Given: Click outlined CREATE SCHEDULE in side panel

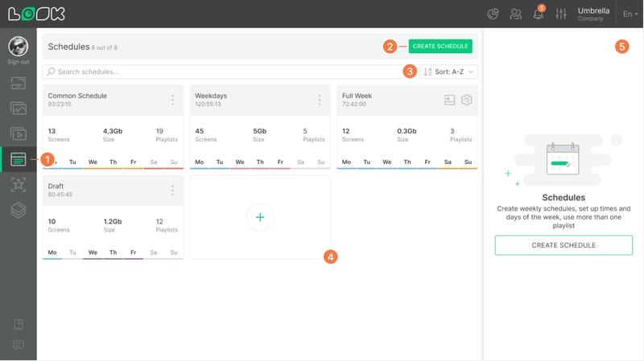Looking at the screenshot, I should [563, 245].
